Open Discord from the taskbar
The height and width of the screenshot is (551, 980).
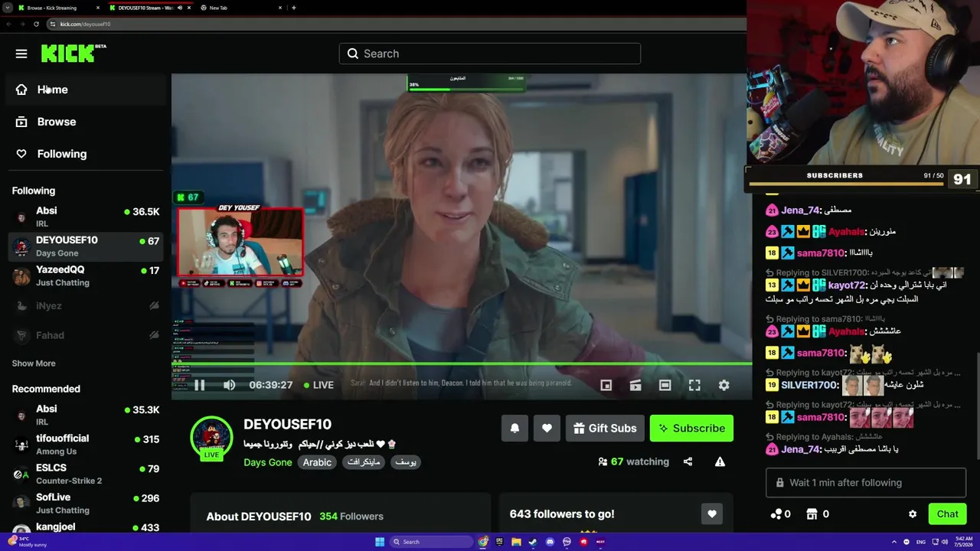point(550,542)
